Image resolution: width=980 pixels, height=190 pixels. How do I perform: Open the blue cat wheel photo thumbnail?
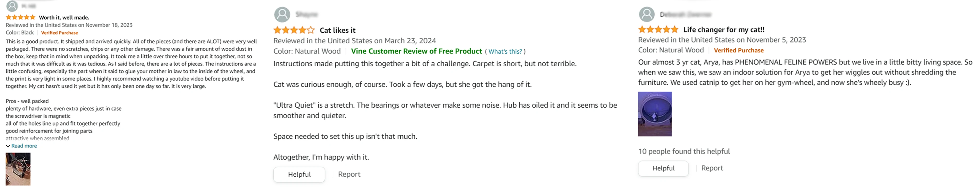click(655, 114)
